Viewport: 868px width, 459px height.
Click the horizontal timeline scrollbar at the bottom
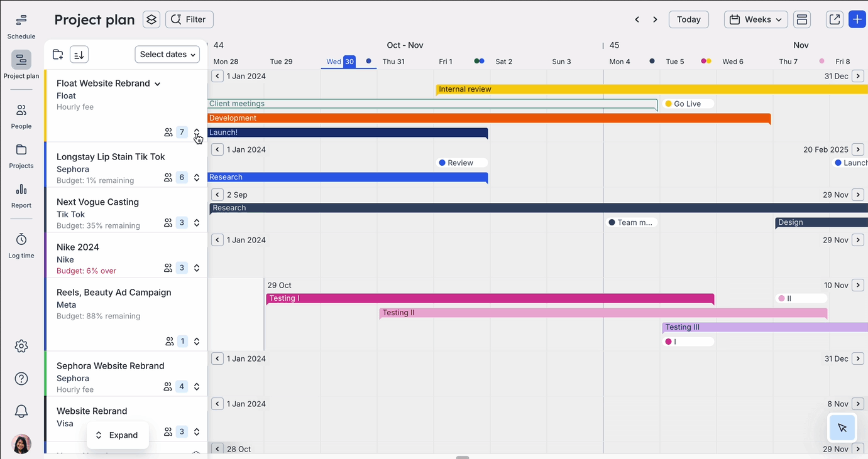463,456
